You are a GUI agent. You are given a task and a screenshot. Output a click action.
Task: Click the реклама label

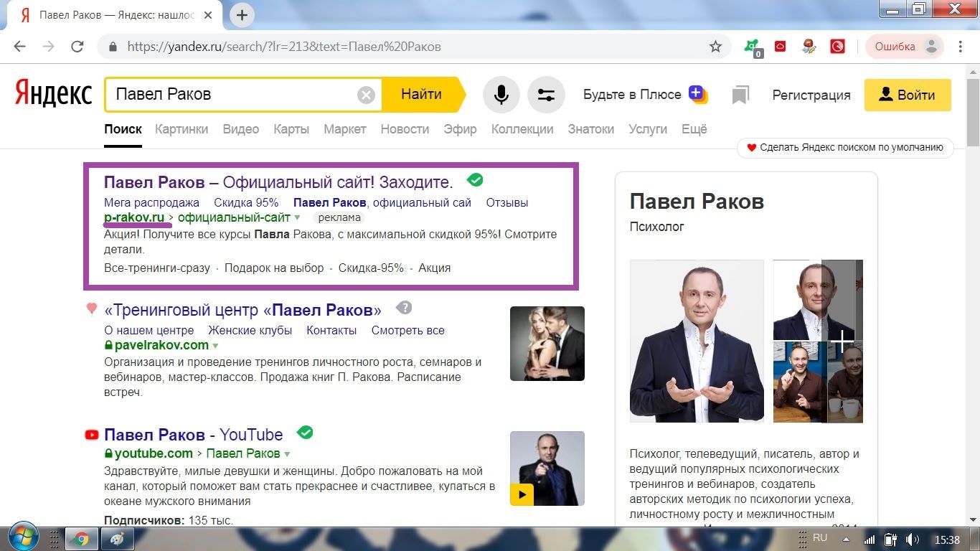click(339, 217)
